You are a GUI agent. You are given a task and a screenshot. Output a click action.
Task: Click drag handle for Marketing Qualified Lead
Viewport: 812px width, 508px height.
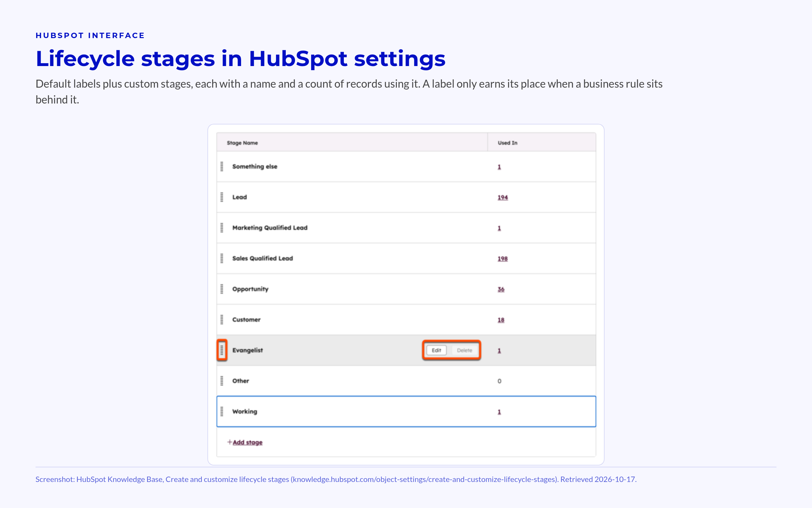tap(222, 228)
